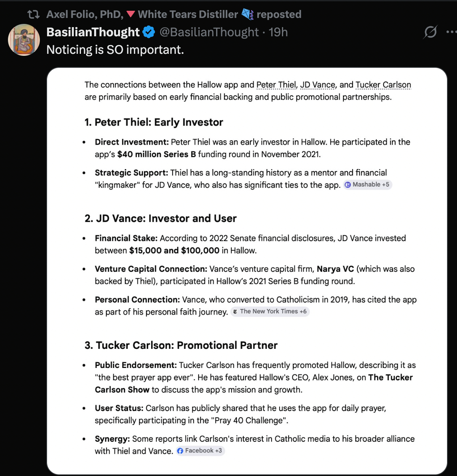Image resolution: width=457 pixels, height=476 pixels.
Task: Click the blue verified badge
Action: coord(149,32)
